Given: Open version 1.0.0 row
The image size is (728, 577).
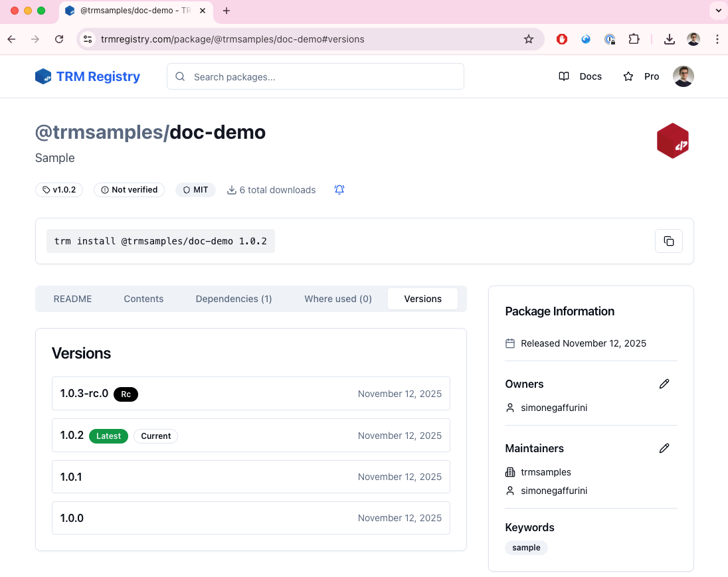Looking at the screenshot, I should (250, 518).
